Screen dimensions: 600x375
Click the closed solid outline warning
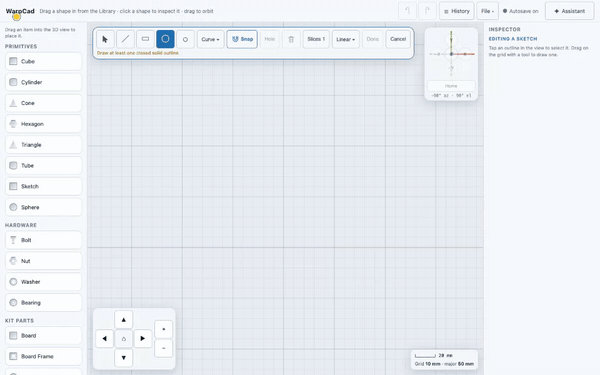[138, 53]
